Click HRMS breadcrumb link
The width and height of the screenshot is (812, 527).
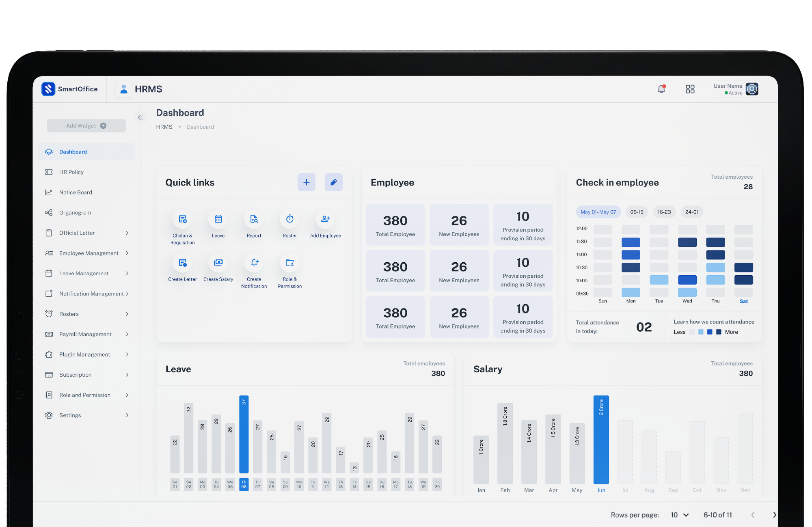[x=164, y=127]
